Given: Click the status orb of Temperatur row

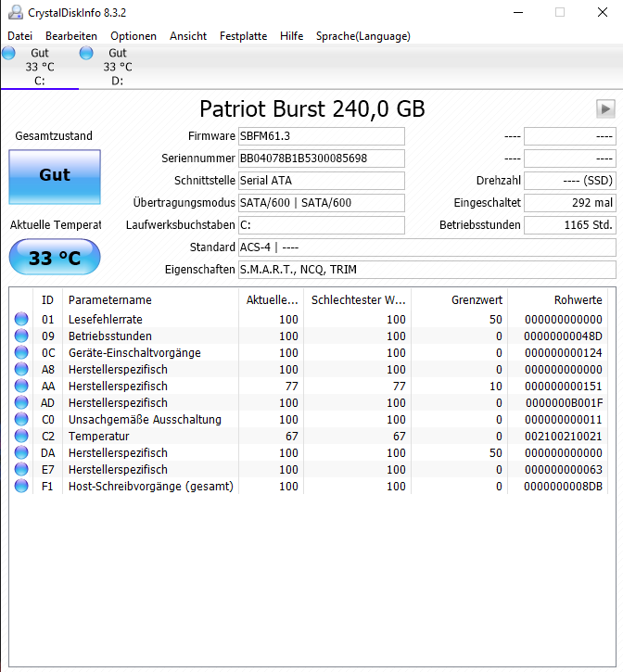Looking at the screenshot, I should (21, 436).
